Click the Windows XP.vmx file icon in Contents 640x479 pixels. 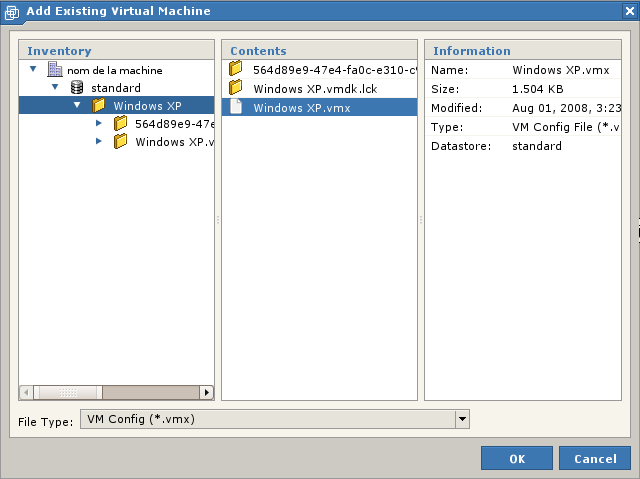[x=236, y=107]
